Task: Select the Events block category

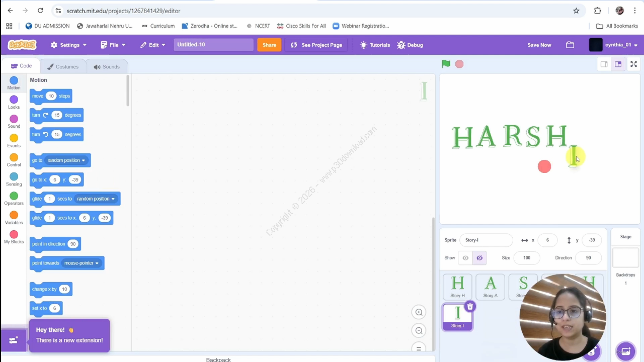Action: click(14, 141)
